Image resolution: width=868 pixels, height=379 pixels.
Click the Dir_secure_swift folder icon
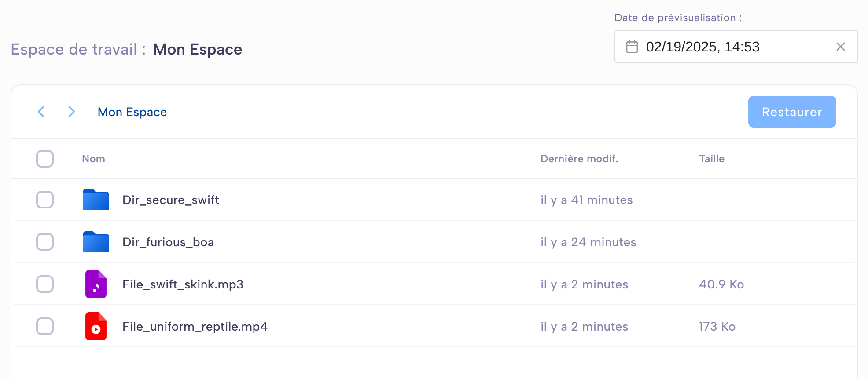(96, 200)
